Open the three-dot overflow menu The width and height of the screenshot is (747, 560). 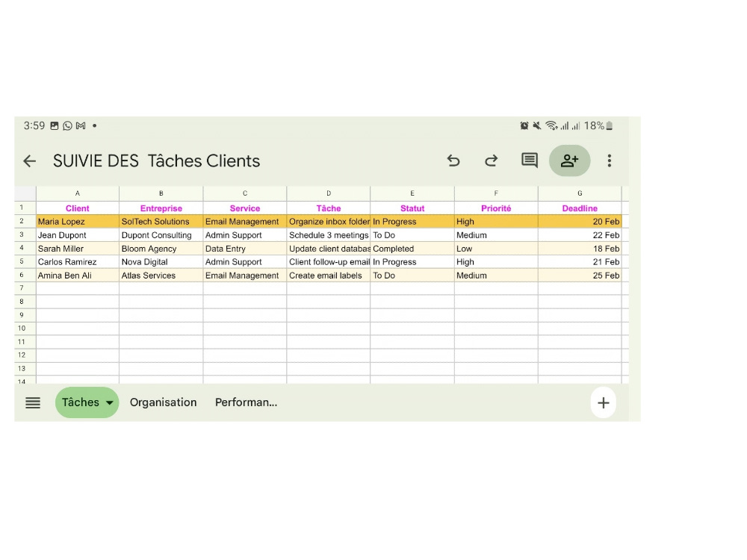[x=610, y=161]
